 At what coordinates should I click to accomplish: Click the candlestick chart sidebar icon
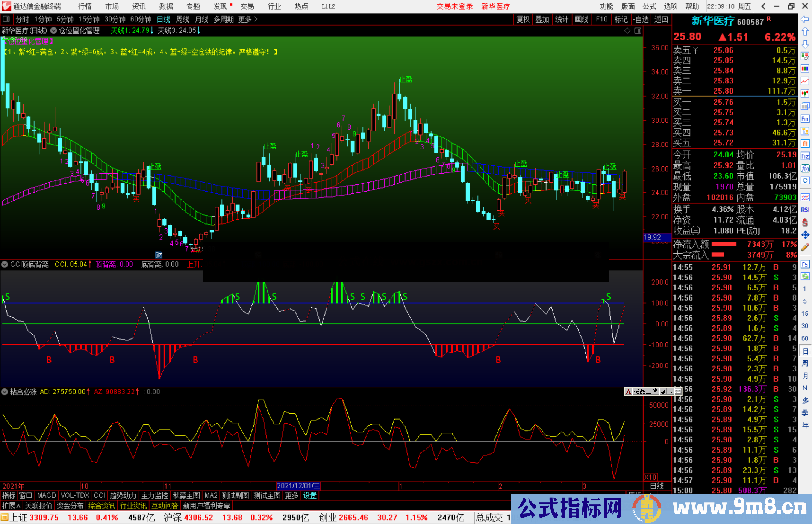[x=805, y=93]
